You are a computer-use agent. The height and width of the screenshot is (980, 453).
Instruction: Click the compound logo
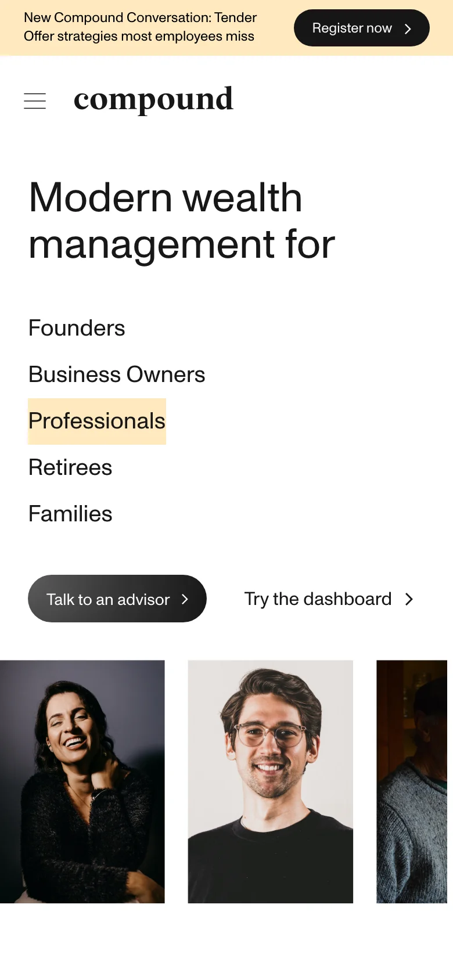(153, 100)
